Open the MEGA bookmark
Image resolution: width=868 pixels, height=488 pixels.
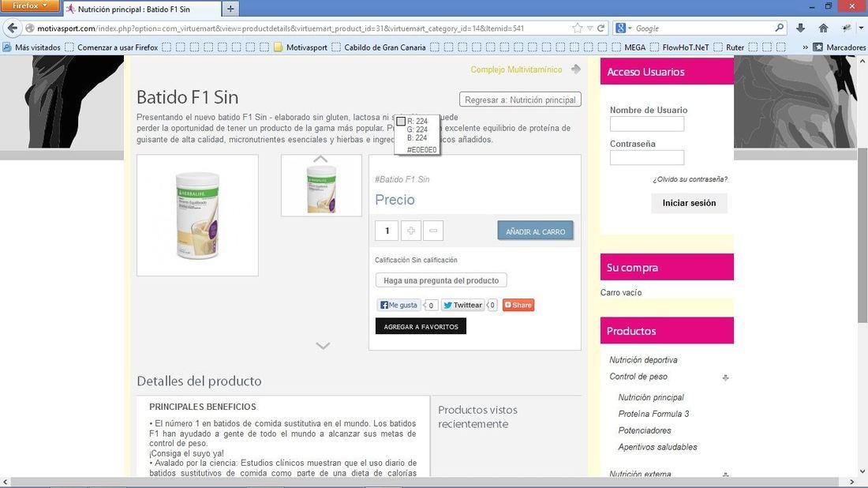(628, 47)
